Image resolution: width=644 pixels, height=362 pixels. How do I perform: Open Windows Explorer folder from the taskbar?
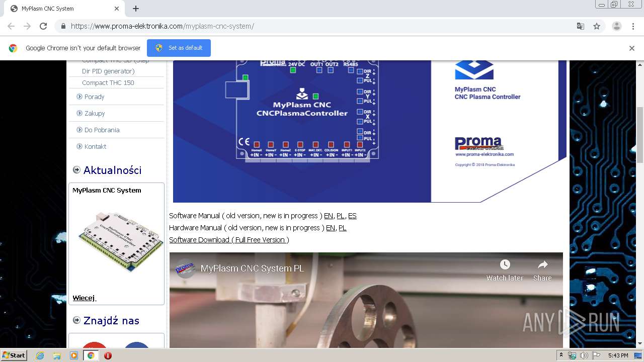click(57, 355)
